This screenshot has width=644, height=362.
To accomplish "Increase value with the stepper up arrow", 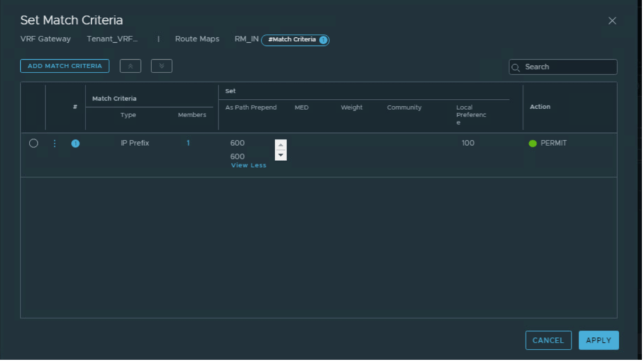I will [280, 145].
